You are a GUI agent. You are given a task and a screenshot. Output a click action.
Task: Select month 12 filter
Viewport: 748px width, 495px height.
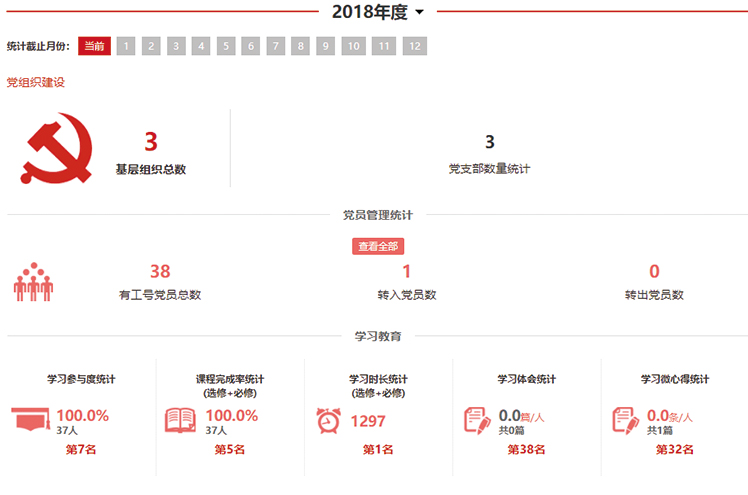(x=415, y=46)
